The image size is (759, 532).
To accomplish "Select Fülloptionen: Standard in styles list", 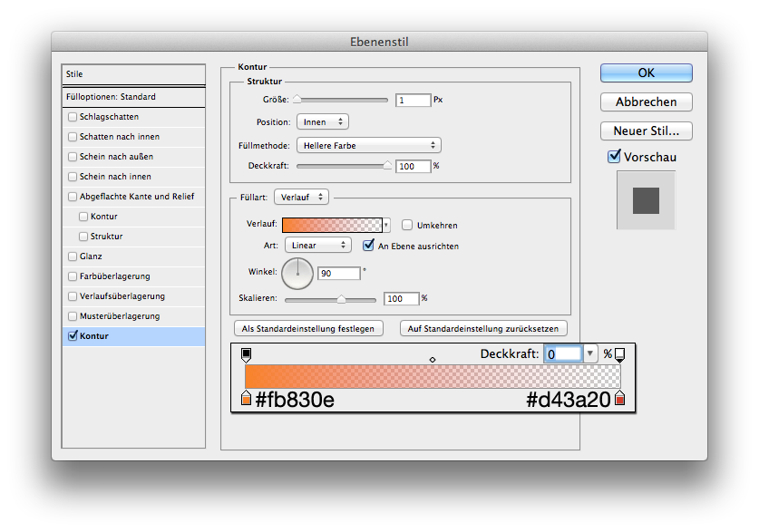I will click(133, 97).
